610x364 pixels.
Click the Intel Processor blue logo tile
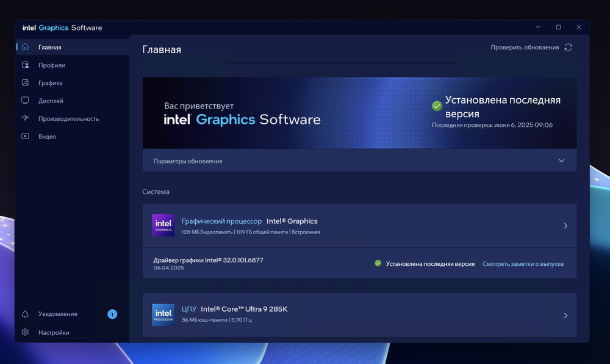pos(163,315)
